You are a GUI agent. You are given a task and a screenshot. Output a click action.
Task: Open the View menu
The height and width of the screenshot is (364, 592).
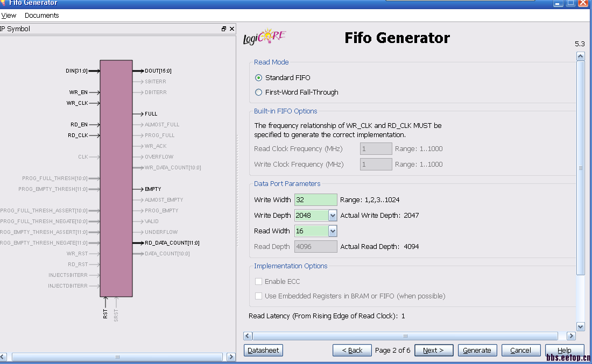pyautogui.click(x=8, y=16)
